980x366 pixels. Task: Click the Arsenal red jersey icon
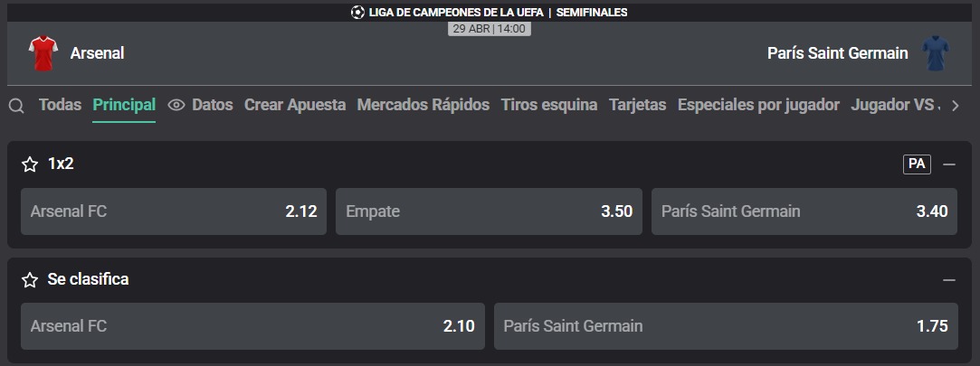pos(43,53)
